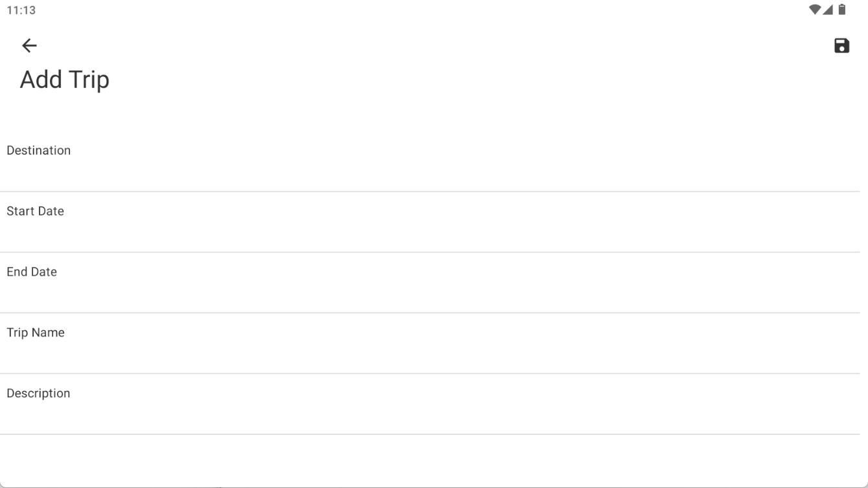
Task: Tap the battery status icon
Action: click(842, 10)
